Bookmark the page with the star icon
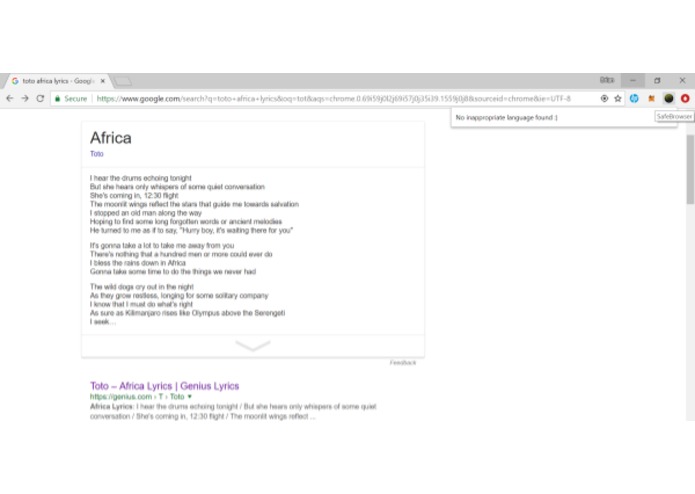Viewport: 695px width, 494px height. pos(618,98)
